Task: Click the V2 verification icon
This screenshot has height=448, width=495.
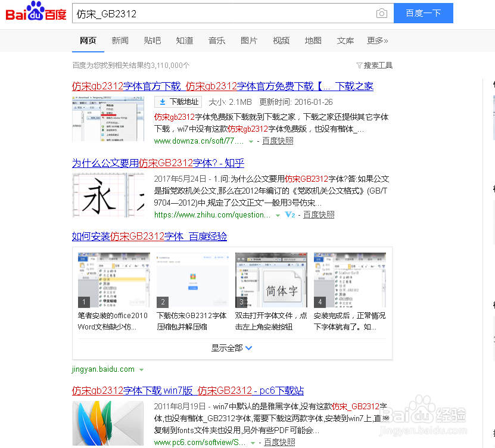Action: click(290, 215)
